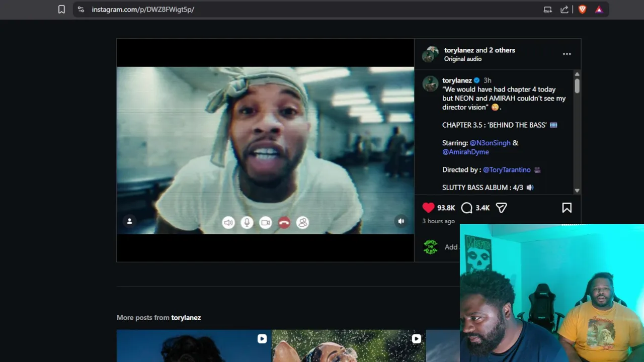Click the add person icon in the call bar
The image size is (644, 362).
302,223
